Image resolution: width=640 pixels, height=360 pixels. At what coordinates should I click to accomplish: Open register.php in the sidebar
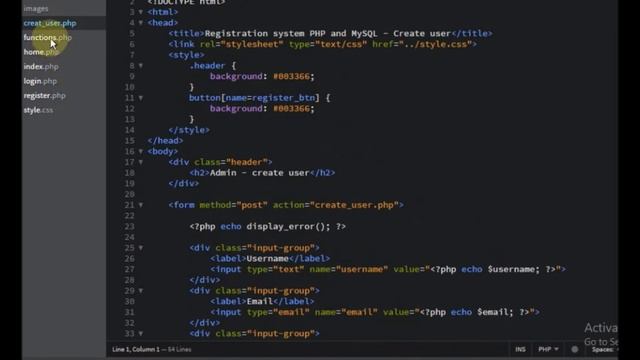click(x=44, y=96)
